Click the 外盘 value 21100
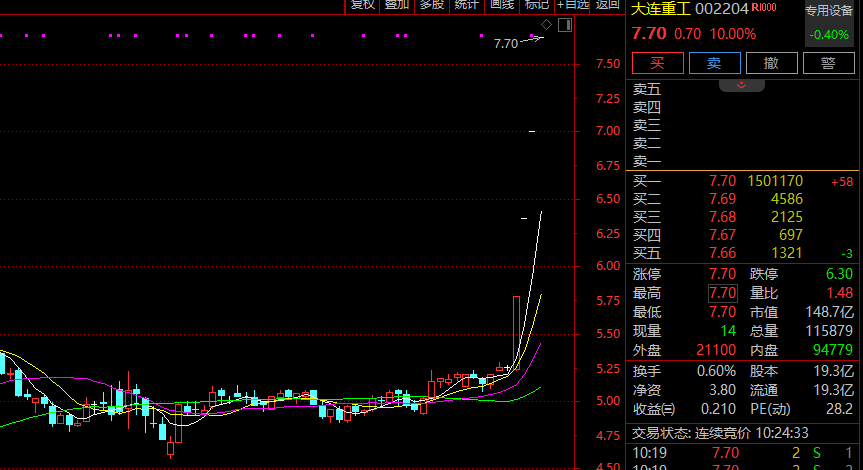This screenshot has width=863, height=470. tap(716, 350)
